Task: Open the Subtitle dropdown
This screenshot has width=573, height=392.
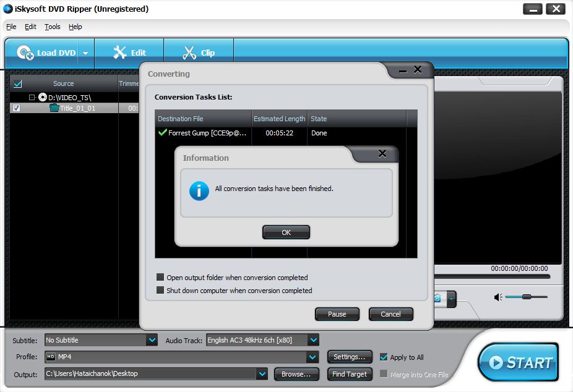Action: (152, 340)
